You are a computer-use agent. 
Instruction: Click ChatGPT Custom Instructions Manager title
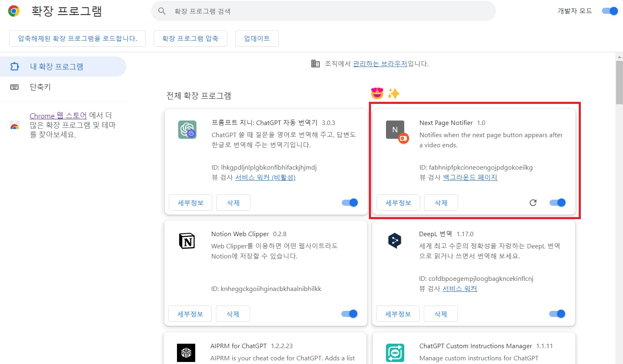click(x=476, y=346)
